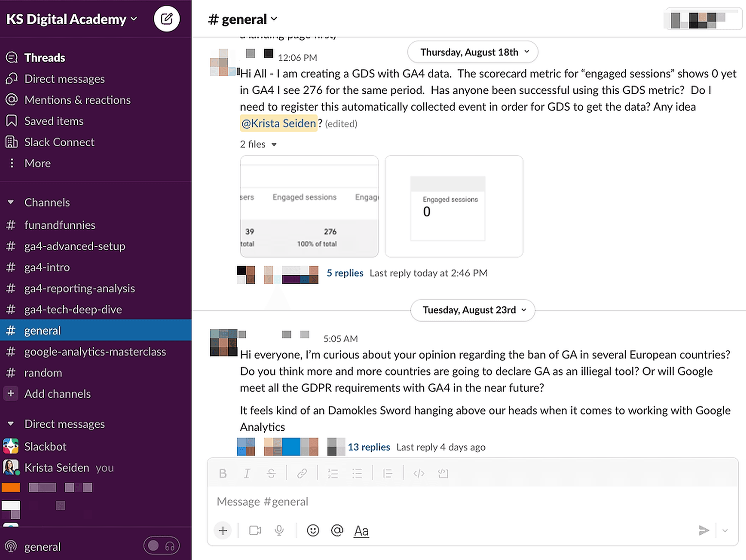Screen dimensions: 746x560
Task: Open the #general channel details dropdown
Action: coord(242,19)
